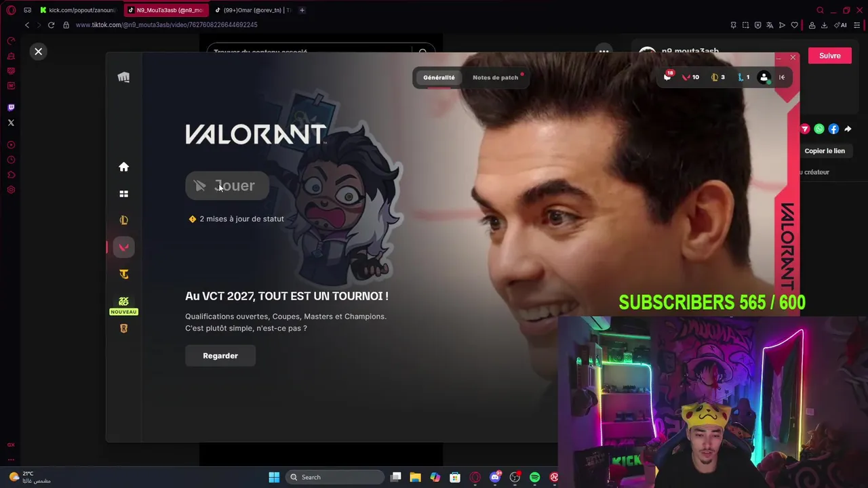The width and height of the screenshot is (868, 488).
Task: Open Discord from the taskbar
Action: coord(495,477)
